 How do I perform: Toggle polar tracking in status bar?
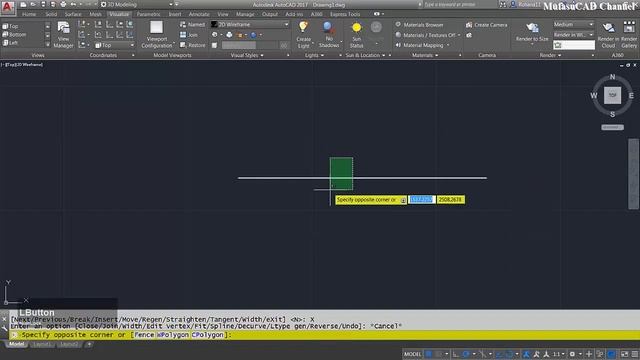click(466, 354)
